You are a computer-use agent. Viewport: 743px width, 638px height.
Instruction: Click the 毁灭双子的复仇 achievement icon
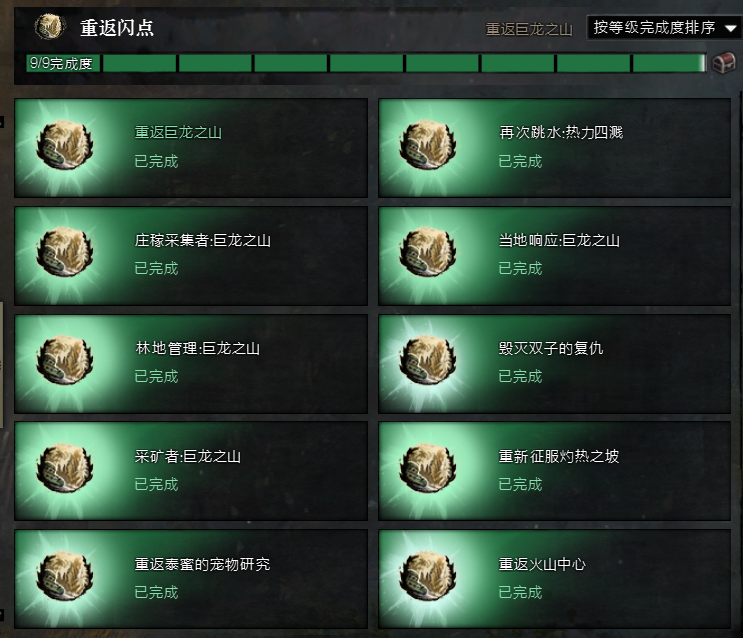coord(428,360)
